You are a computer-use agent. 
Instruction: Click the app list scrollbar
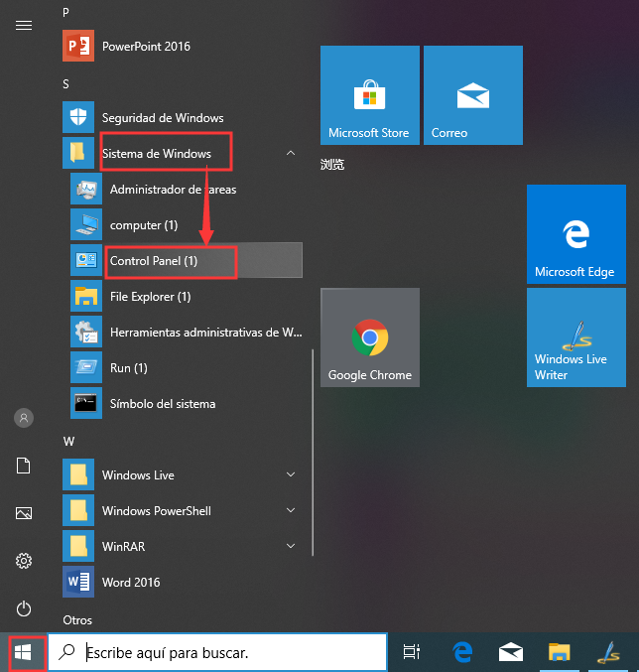[314, 453]
